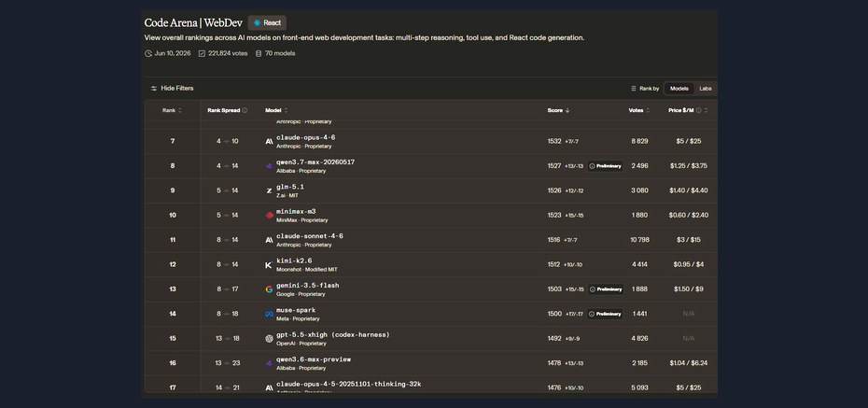Image resolution: width=868 pixels, height=408 pixels.
Task: Click the Rank by list icon
Action: point(634,89)
